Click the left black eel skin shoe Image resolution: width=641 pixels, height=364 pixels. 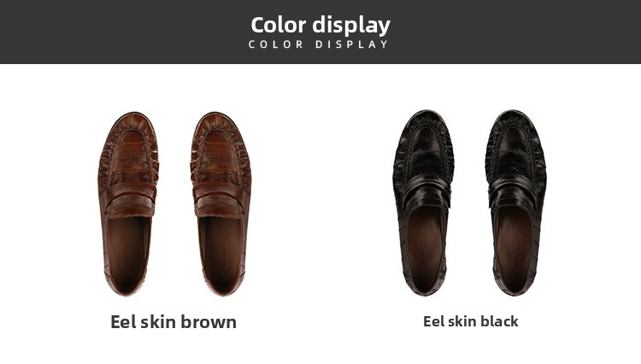[x=424, y=203]
